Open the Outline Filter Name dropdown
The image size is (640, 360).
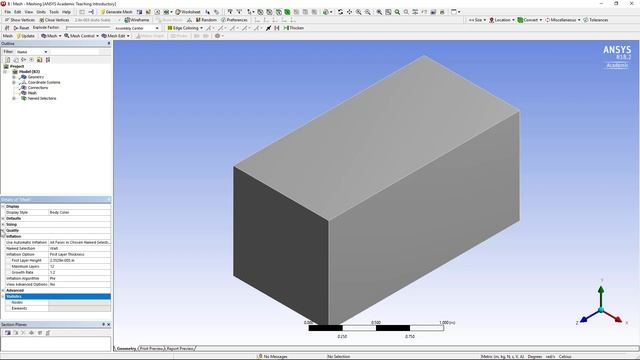32,52
